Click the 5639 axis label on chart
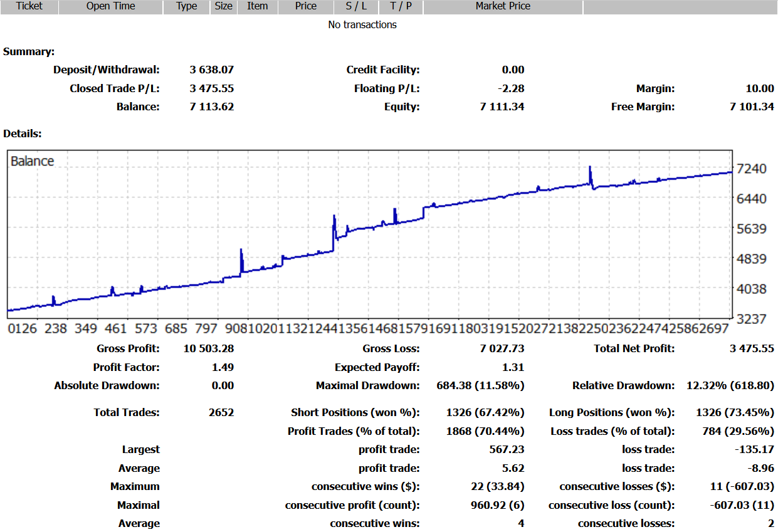This screenshot has height=532, width=778. click(x=752, y=229)
